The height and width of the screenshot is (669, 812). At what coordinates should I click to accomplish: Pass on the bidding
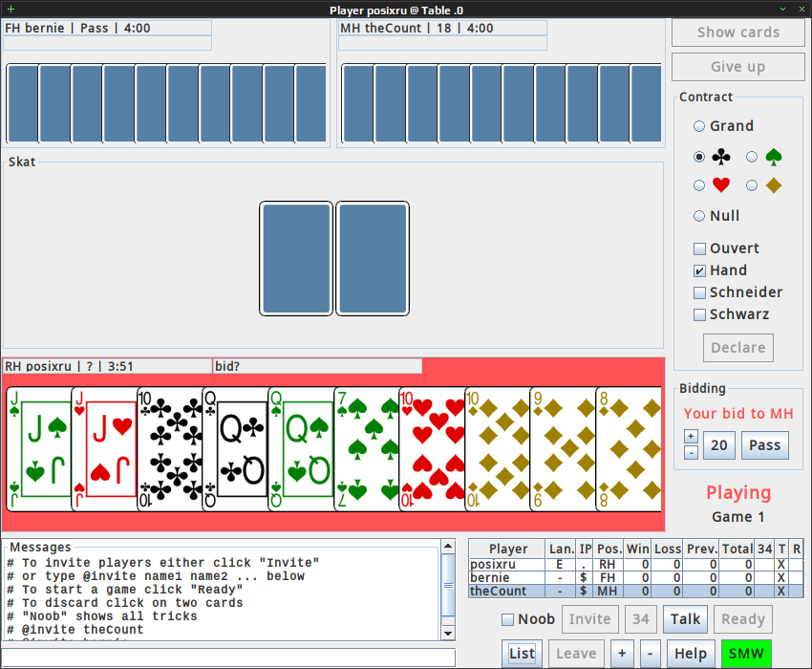(x=765, y=445)
